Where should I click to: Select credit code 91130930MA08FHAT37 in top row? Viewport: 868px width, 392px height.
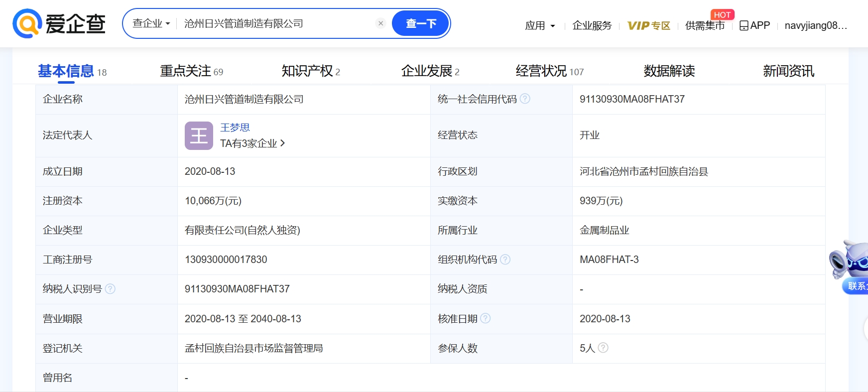[x=632, y=99]
